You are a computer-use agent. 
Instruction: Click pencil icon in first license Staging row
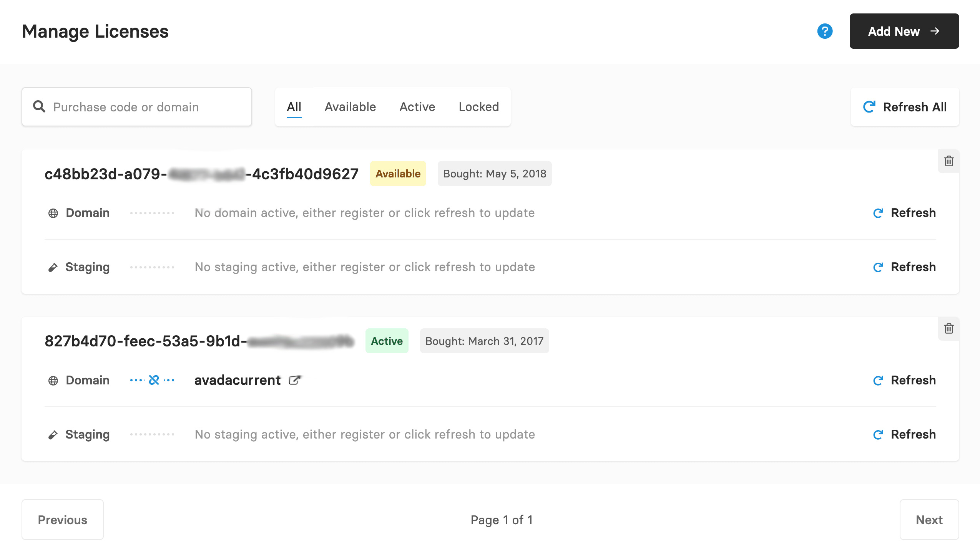point(53,267)
